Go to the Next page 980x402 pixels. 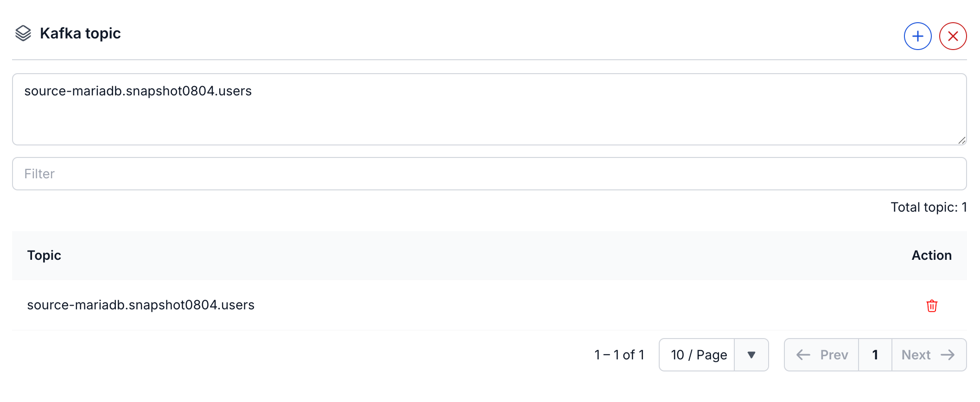click(x=929, y=355)
